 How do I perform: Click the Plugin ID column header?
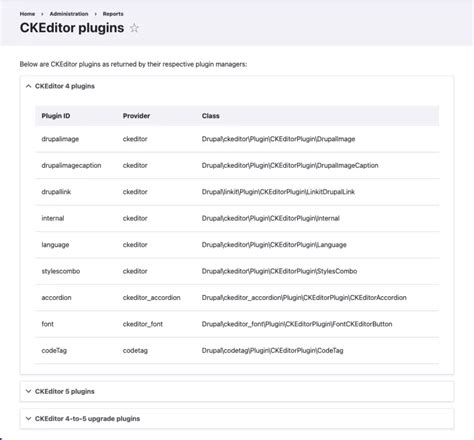56,116
